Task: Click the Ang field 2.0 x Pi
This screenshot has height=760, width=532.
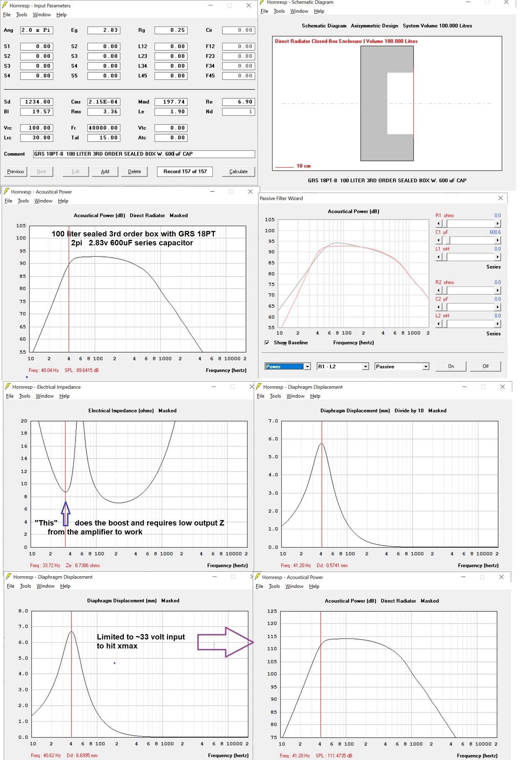Action: click(37, 30)
